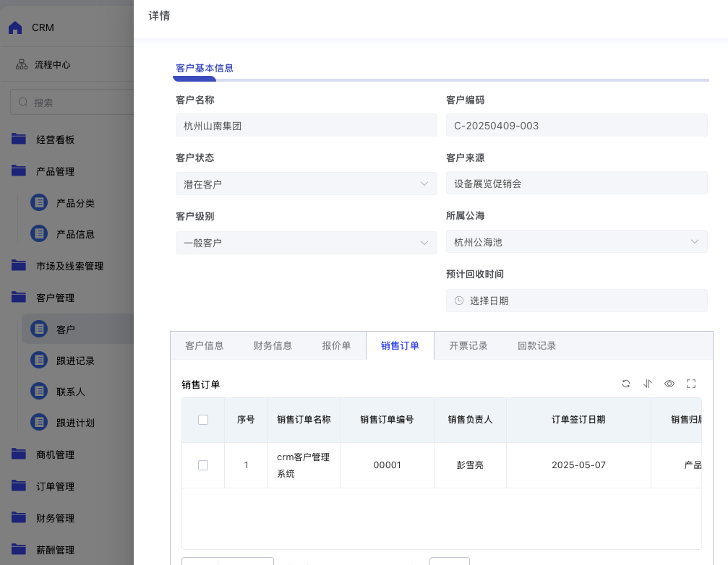The image size is (728, 565).
Task: Check the select-all header checkbox
Action: [x=203, y=420]
